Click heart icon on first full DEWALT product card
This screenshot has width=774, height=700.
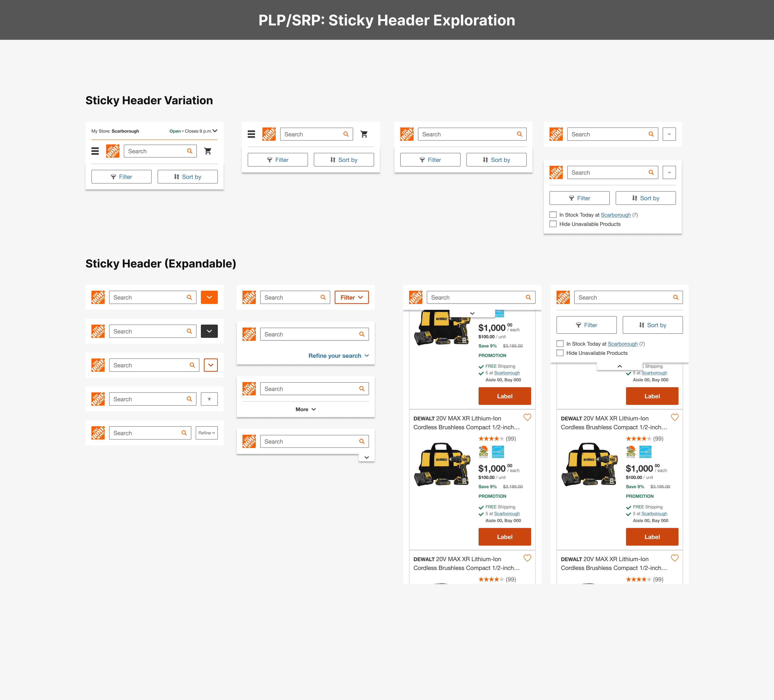coord(527,417)
